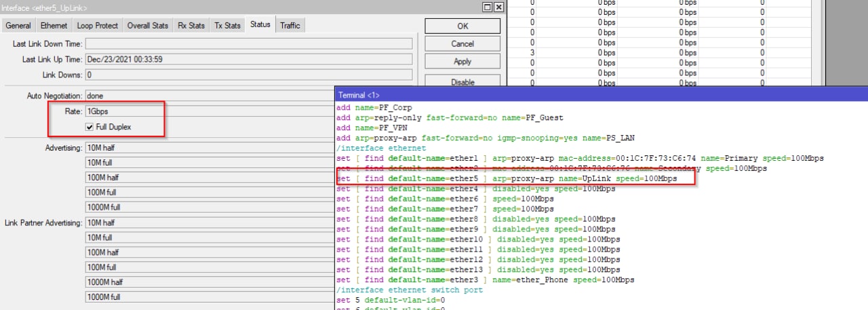
Task: Open the Rx Stats tab
Action: (191, 26)
